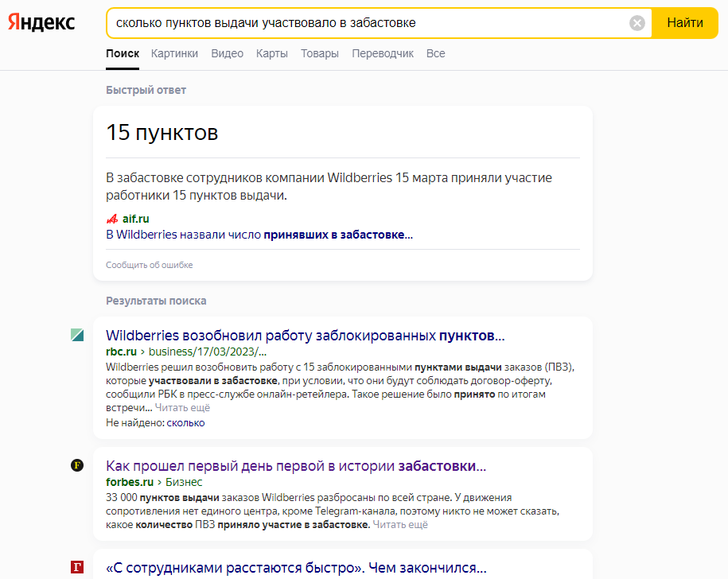
Task: Click the forbes.ru favicon icon
Action: (77, 464)
